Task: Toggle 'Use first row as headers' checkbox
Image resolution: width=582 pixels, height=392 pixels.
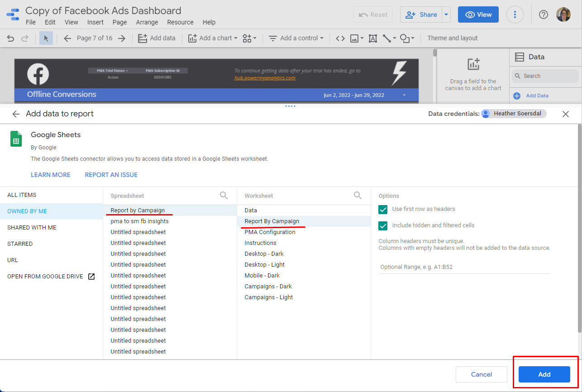Action: pyautogui.click(x=383, y=209)
